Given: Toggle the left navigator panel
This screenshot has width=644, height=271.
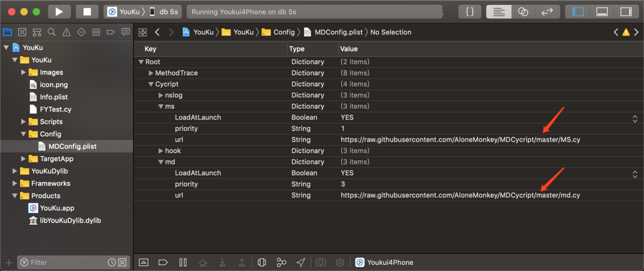Looking at the screenshot, I should pyautogui.click(x=578, y=11).
